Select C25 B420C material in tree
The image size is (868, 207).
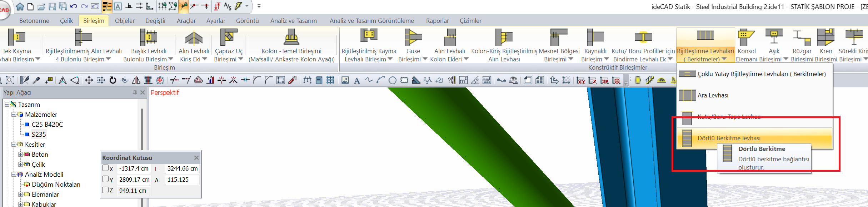(x=47, y=124)
